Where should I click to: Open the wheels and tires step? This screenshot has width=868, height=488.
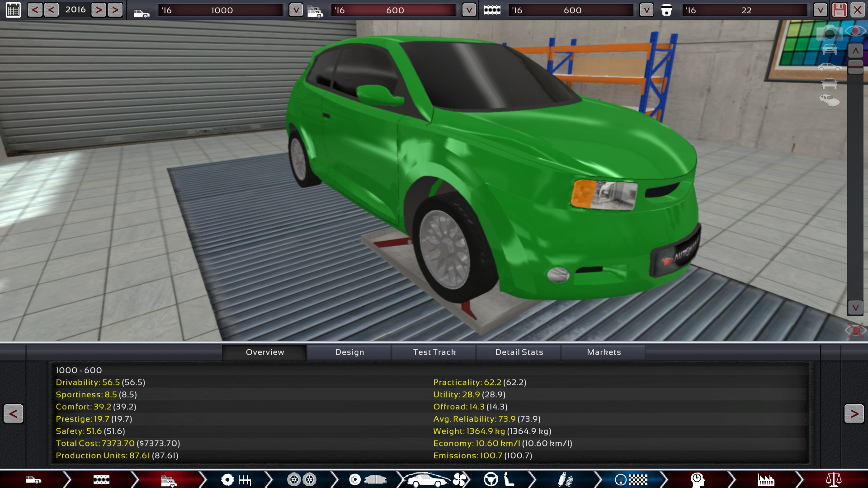(302, 479)
